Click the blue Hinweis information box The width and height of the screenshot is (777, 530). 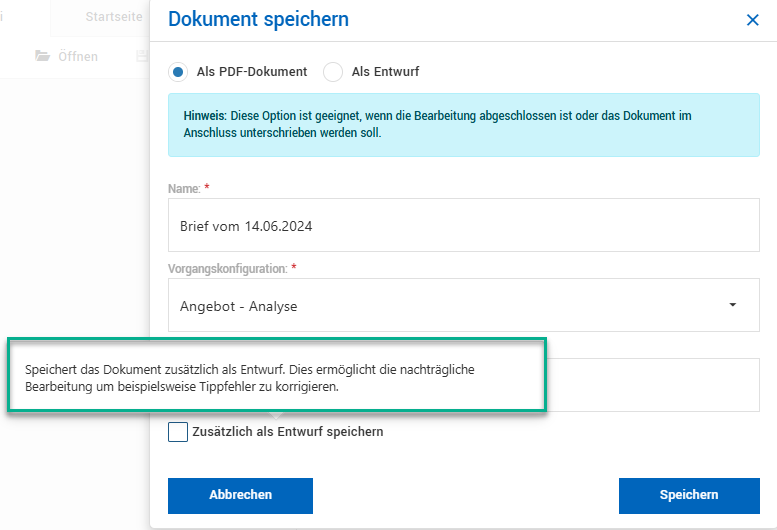[463, 125]
